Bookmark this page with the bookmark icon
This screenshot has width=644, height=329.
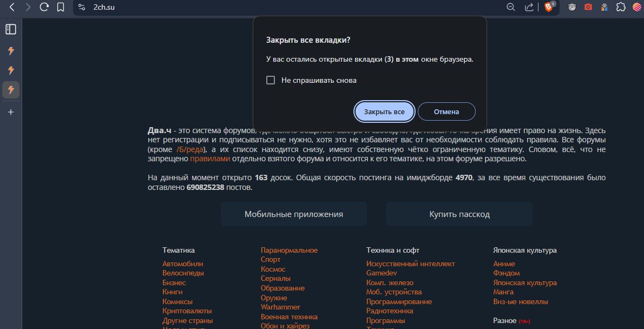coord(61,7)
